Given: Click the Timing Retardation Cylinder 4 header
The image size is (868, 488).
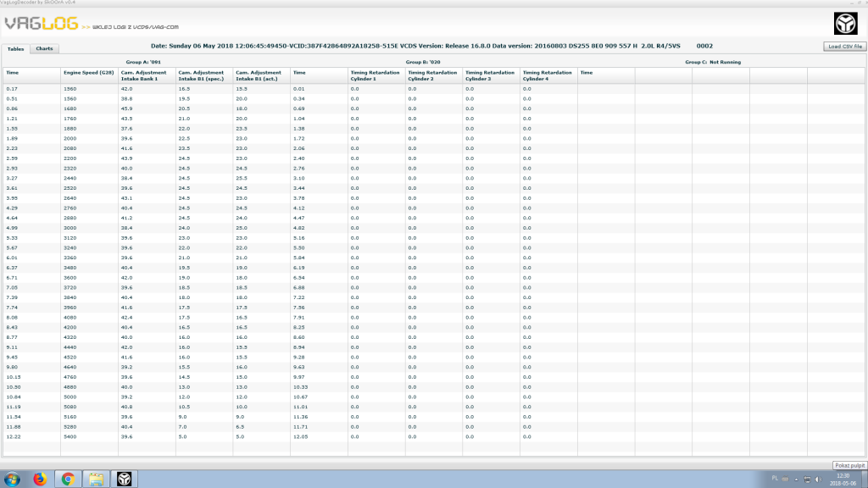Looking at the screenshot, I should pos(548,75).
